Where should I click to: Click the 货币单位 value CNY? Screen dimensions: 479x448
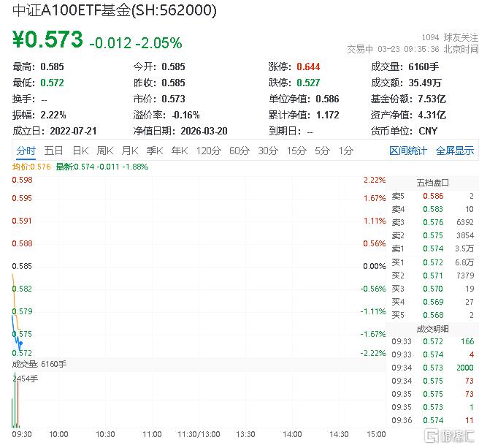pos(429,132)
